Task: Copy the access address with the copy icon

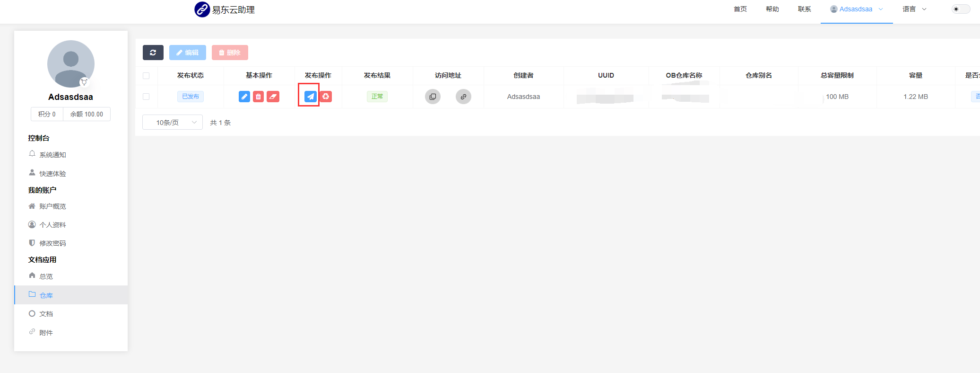Action: click(x=433, y=97)
